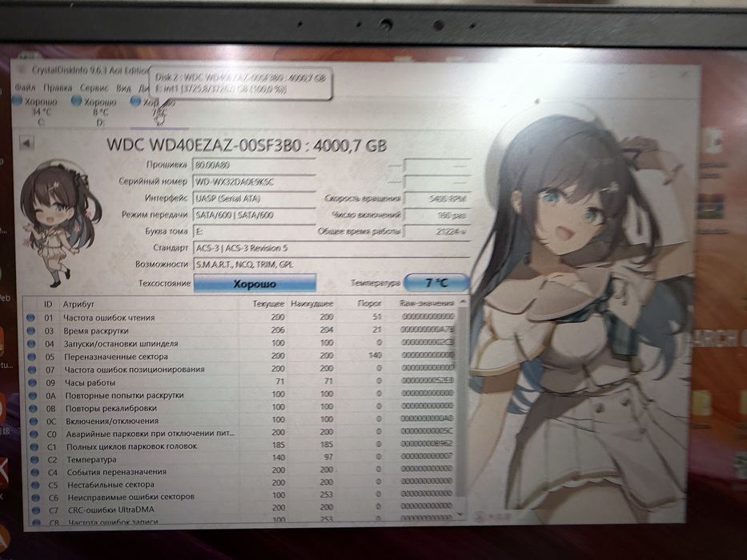Select row 'Запуски/остановки шпинделя'
This screenshot has width=747, height=560.
click(x=240, y=343)
